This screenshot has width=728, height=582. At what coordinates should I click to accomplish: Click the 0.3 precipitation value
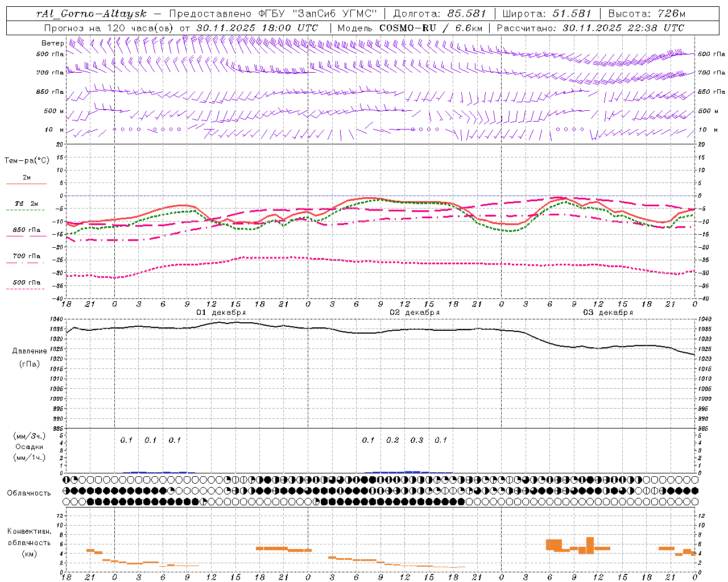click(417, 440)
